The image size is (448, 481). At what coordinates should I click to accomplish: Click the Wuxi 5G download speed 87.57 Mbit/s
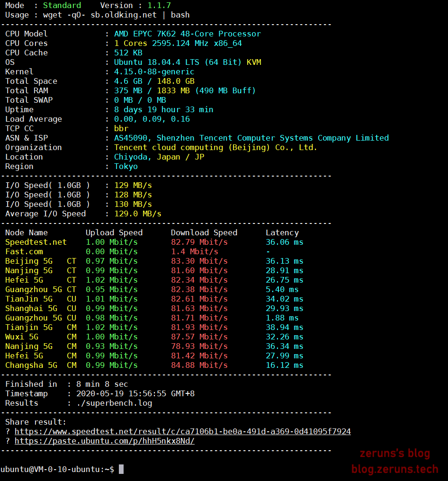coord(199,337)
